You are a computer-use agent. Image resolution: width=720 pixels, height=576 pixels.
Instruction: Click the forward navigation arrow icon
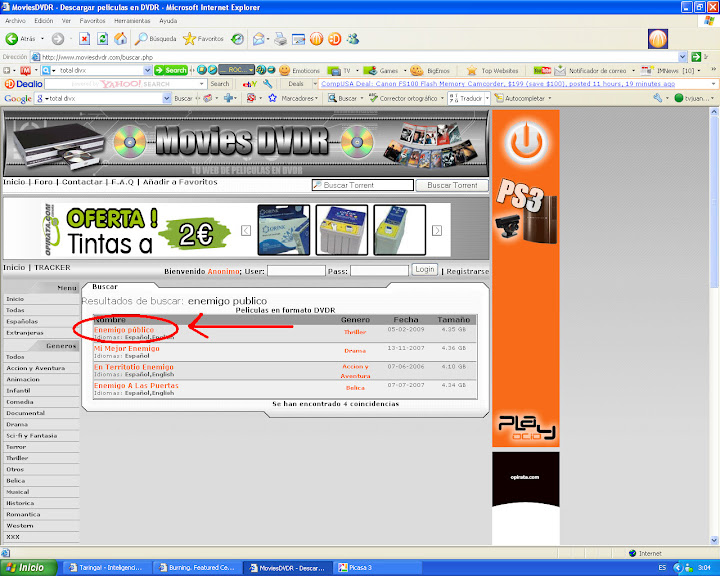[58, 39]
